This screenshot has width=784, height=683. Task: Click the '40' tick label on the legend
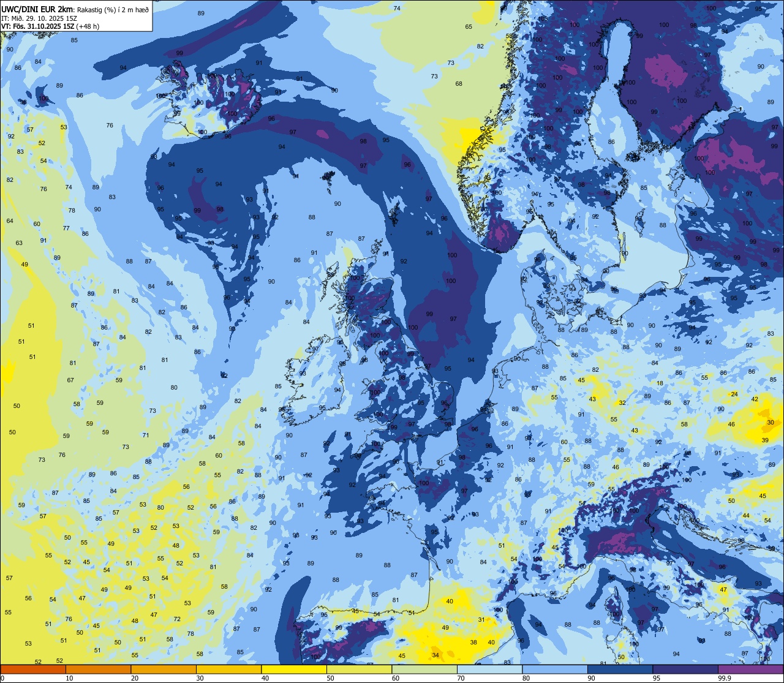(x=265, y=678)
